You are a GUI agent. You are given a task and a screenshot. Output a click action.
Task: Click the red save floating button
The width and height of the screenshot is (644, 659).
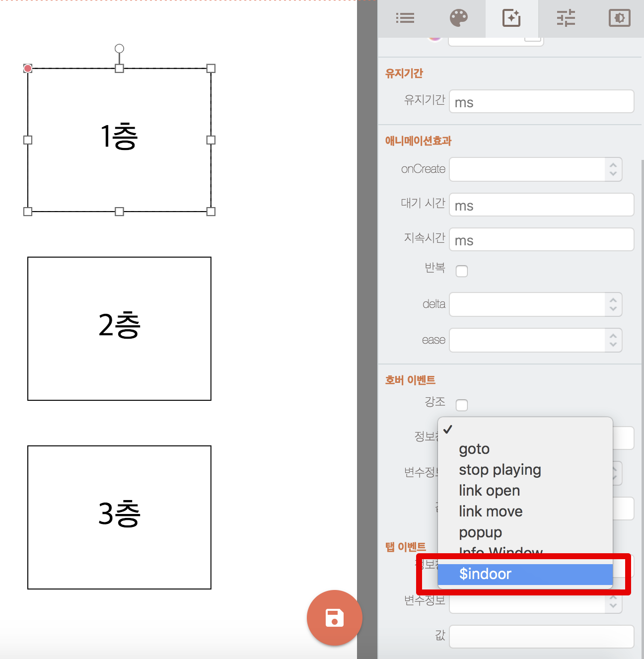point(335,618)
